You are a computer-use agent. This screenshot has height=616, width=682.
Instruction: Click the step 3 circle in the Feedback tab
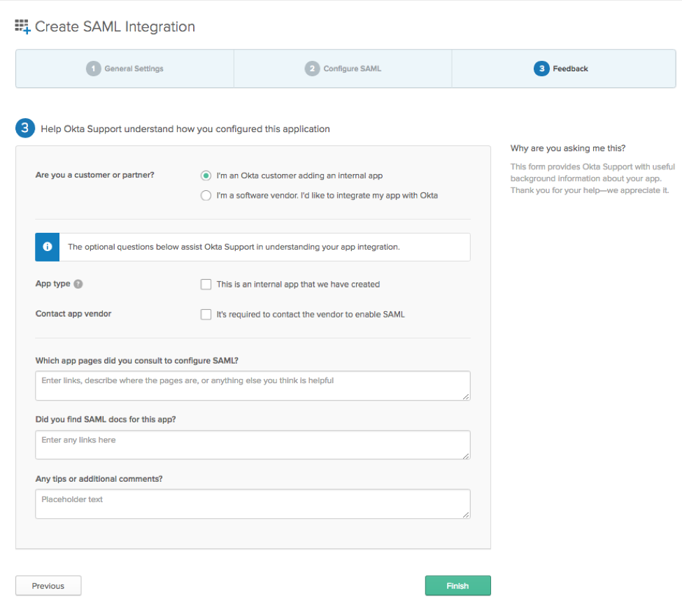point(541,69)
